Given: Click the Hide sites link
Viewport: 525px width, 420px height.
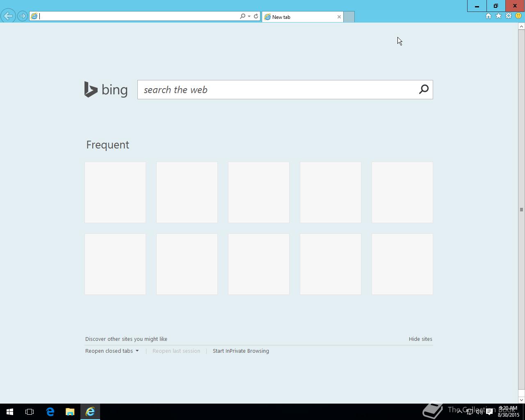Looking at the screenshot, I should [420, 339].
